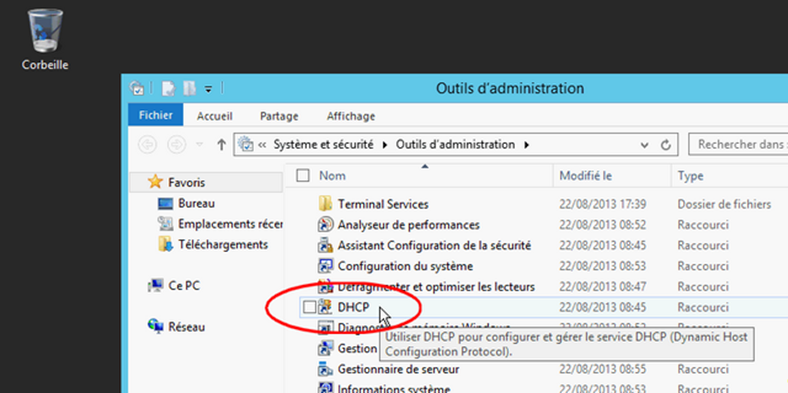
Task: Click the refresh icon in the address bar
Action: (666, 145)
